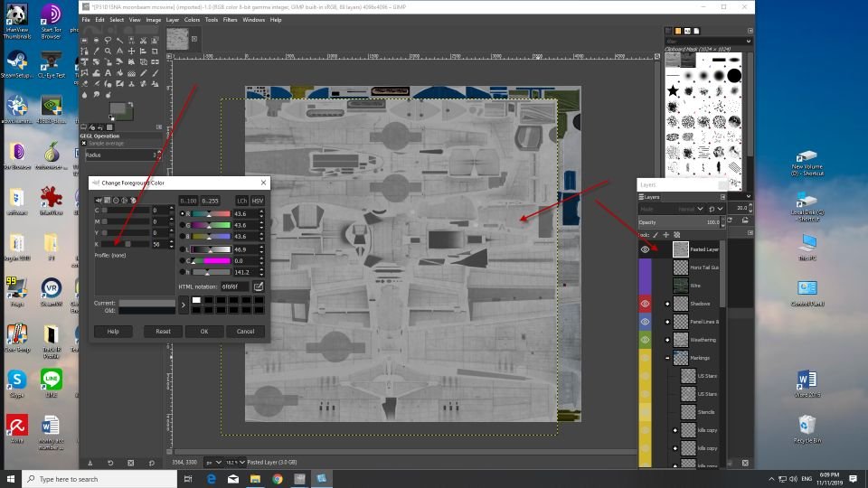Select the Smudge tool
The image size is (868, 488).
point(97,95)
